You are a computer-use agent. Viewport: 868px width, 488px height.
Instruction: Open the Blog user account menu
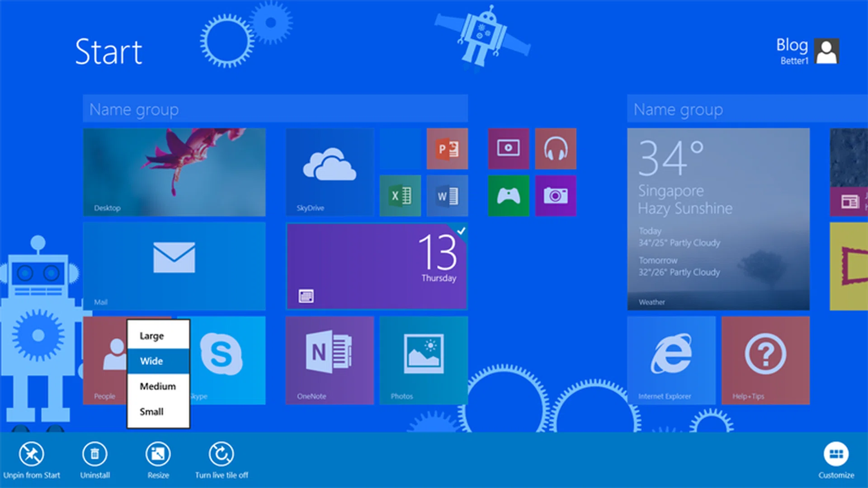pos(808,51)
